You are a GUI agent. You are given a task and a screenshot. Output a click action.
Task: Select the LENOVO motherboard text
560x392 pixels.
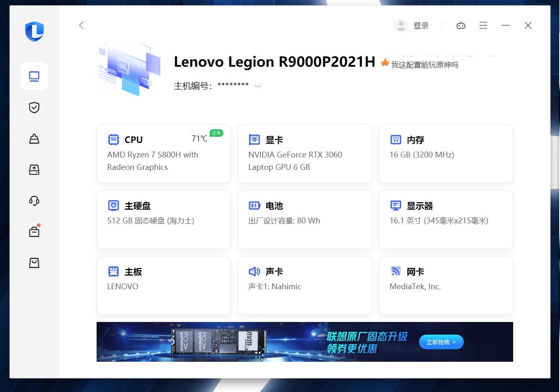(123, 286)
